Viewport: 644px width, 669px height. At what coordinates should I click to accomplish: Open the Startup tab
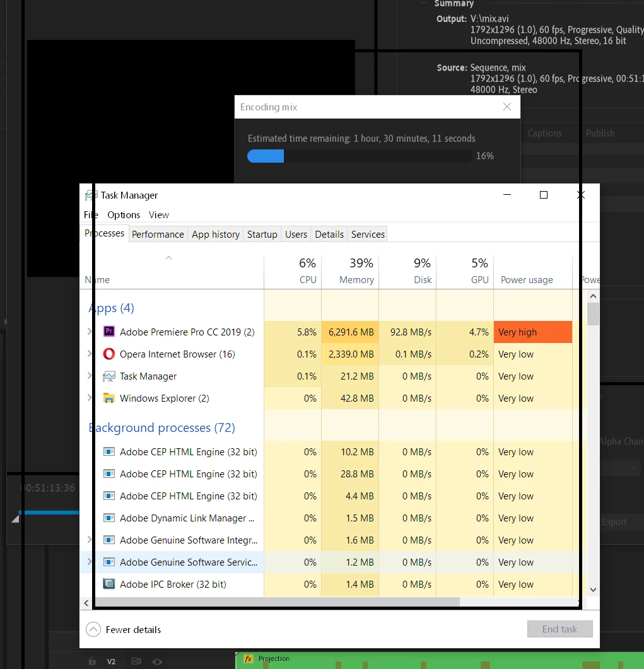[262, 234]
